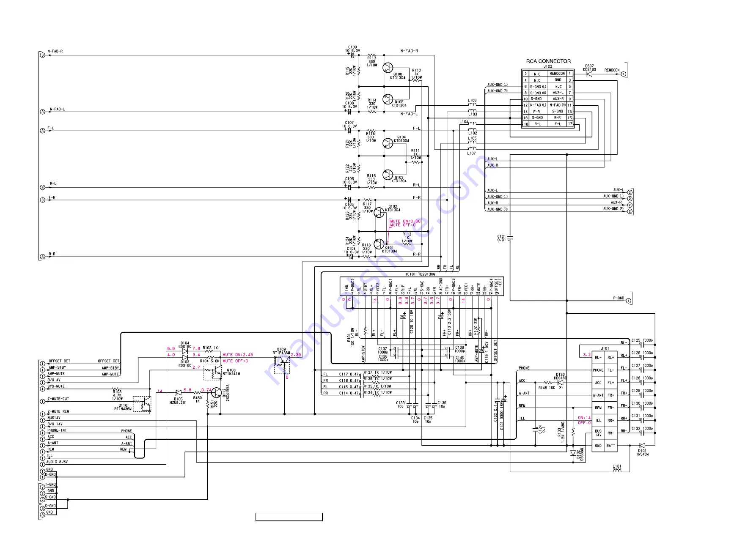The width and height of the screenshot is (756, 534).
Task: Select the C125 1000p capacitor label
Action: coord(642,340)
